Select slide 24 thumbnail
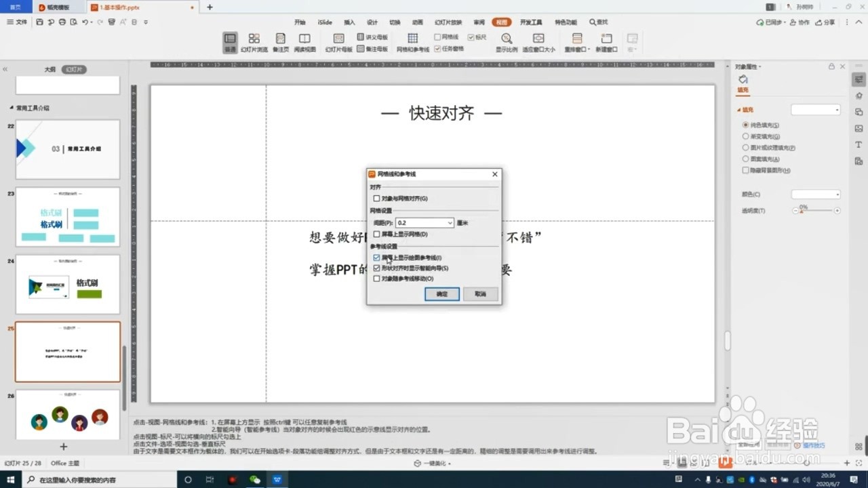The image size is (868, 488). pos(67,284)
